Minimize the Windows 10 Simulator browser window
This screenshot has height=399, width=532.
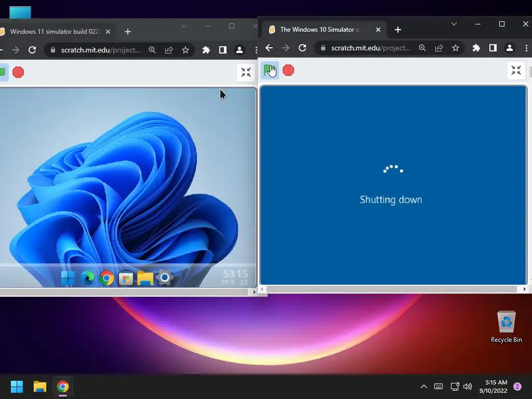tap(478, 24)
